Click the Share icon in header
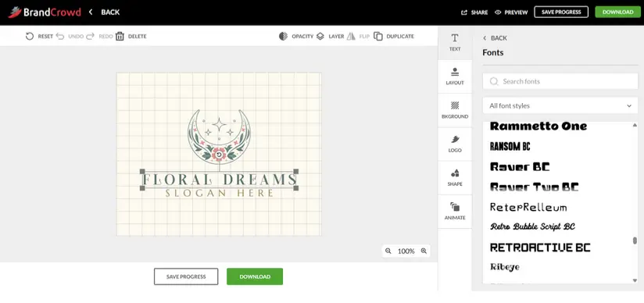Image resolution: width=644 pixels, height=303 pixels. [x=464, y=12]
